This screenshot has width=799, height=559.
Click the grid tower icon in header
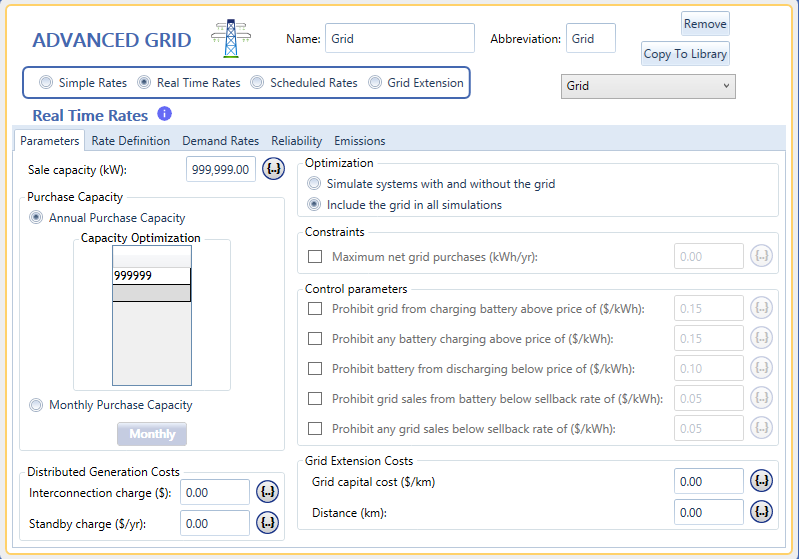(231, 38)
